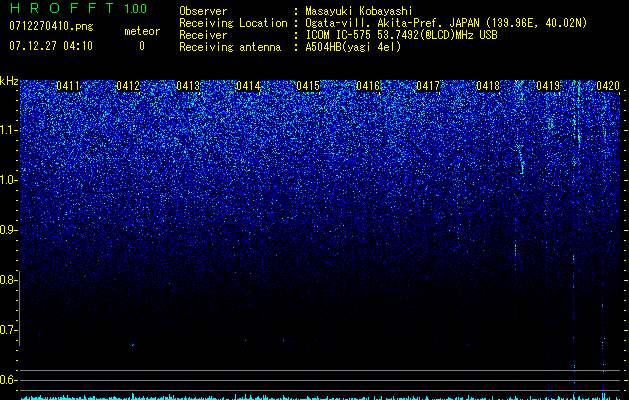The width and height of the screenshot is (629, 400).
Task: Click the 0.6 frequency axis label
Action: click(x=9, y=380)
